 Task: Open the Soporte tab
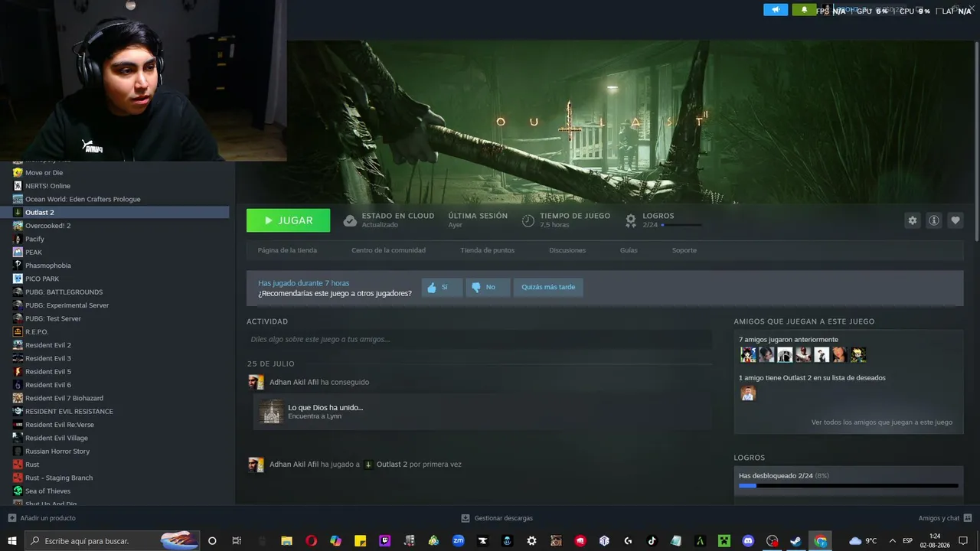[x=684, y=250]
